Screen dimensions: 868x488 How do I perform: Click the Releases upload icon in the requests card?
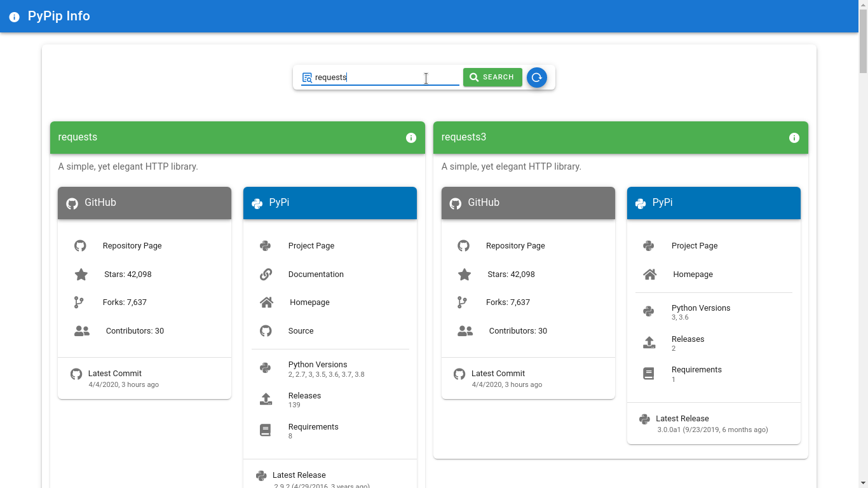click(266, 399)
